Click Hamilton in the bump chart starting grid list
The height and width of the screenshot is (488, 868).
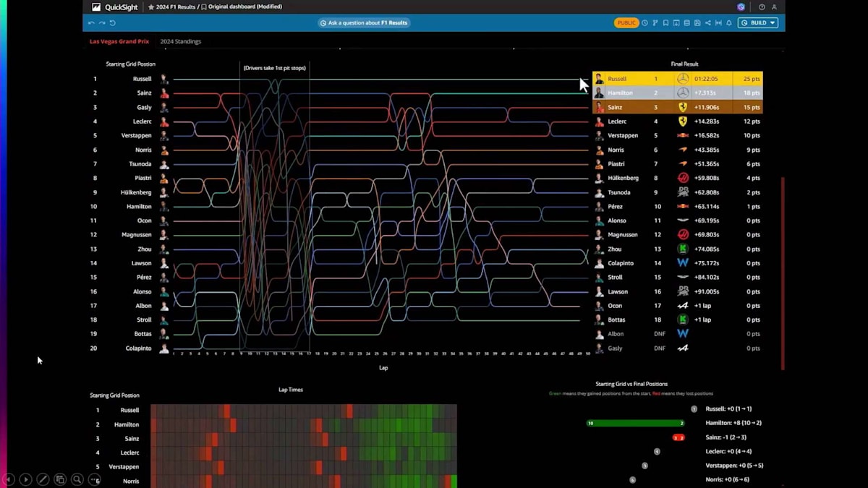140,206
